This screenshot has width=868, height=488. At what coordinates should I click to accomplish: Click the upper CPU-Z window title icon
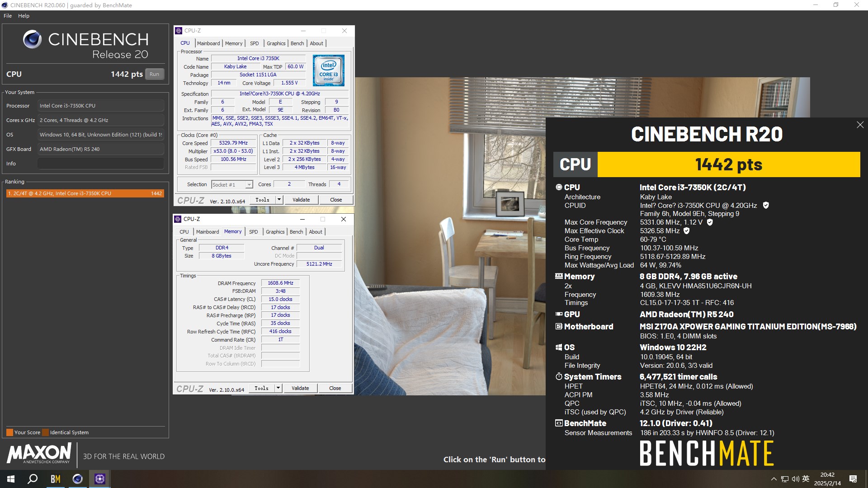[x=179, y=31]
